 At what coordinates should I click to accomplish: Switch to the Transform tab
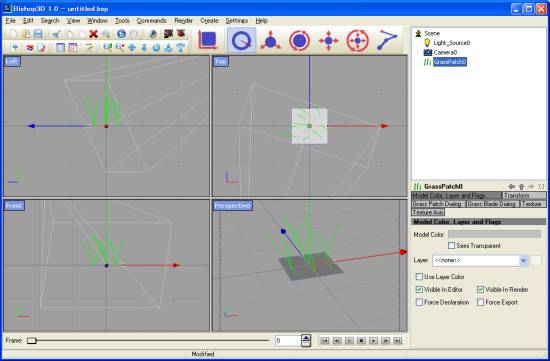(524, 195)
